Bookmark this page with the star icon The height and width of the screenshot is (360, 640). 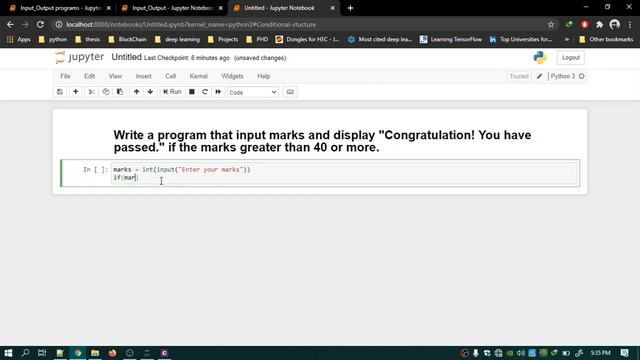pyautogui.click(x=551, y=25)
